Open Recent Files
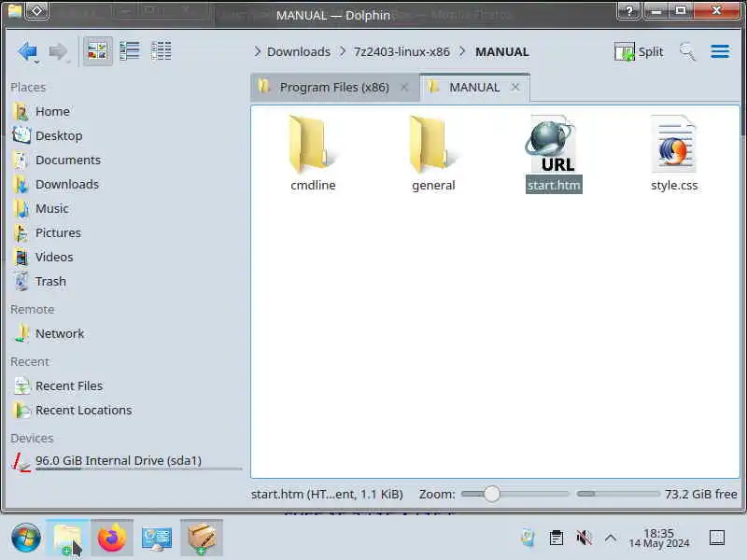The width and height of the screenshot is (747, 560). 68,386
